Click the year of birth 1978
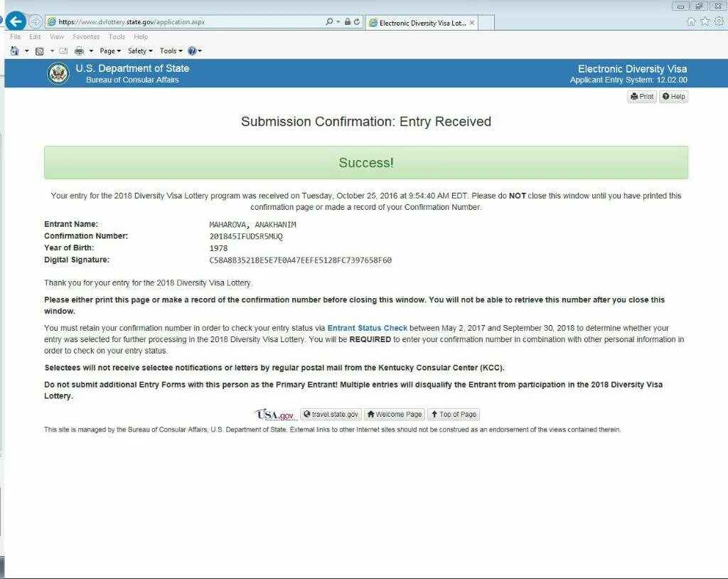The width and height of the screenshot is (728, 579). tap(219, 248)
